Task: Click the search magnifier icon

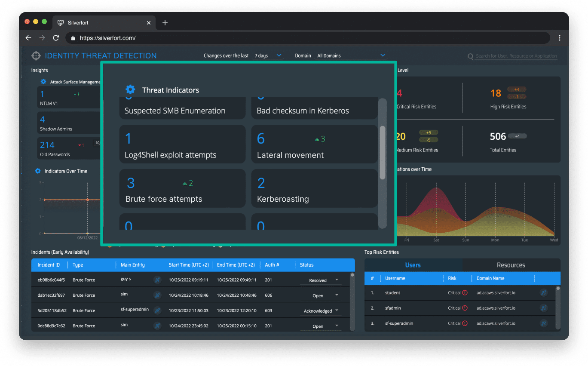Action: click(x=471, y=56)
